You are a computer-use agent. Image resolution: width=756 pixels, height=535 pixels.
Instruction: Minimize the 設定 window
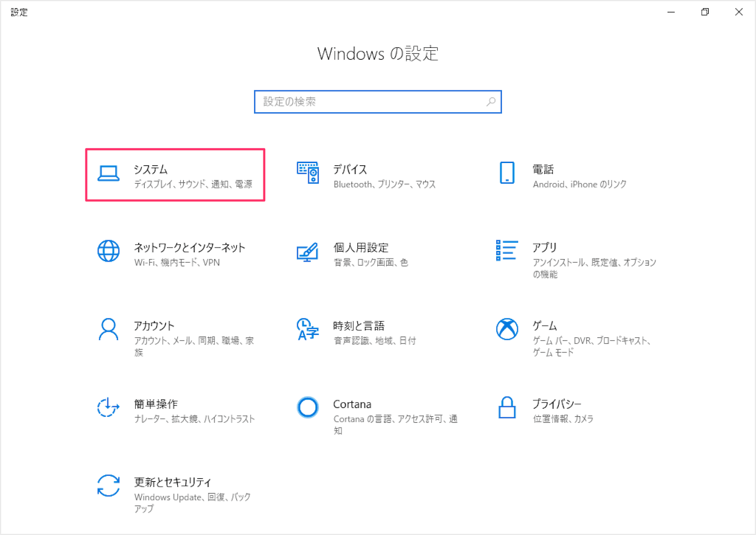click(x=671, y=12)
